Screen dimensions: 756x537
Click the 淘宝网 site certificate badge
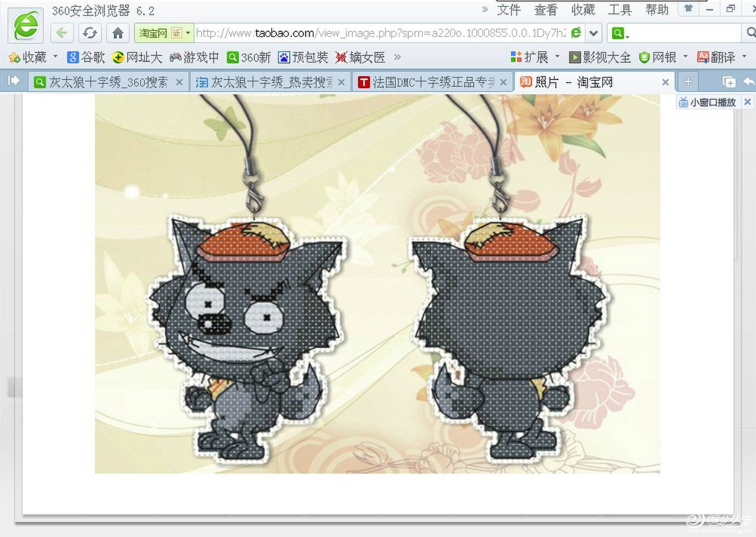click(x=160, y=33)
